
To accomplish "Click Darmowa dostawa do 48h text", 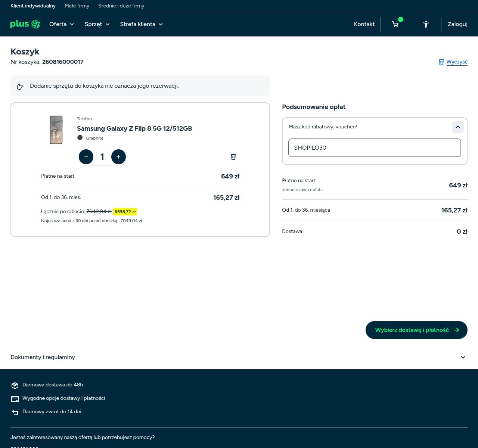I will tap(53, 385).
